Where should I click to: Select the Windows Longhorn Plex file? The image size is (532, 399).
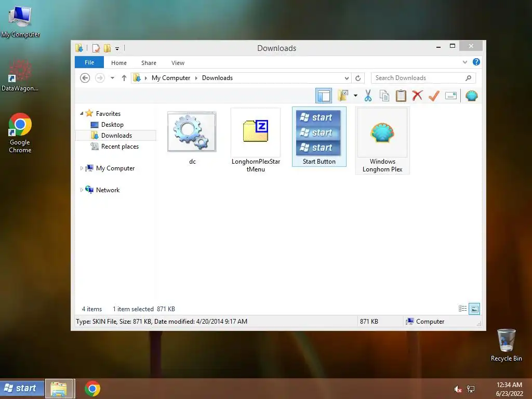pyautogui.click(x=382, y=141)
